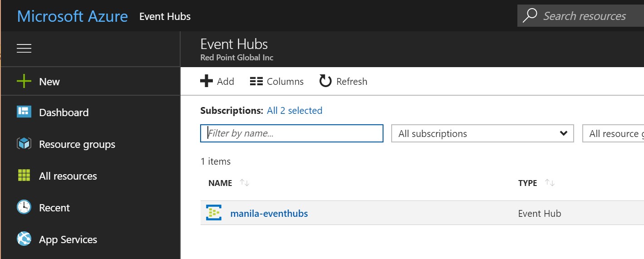This screenshot has width=644, height=259.
Task: Focus the Filter by name field
Action: (x=291, y=133)
